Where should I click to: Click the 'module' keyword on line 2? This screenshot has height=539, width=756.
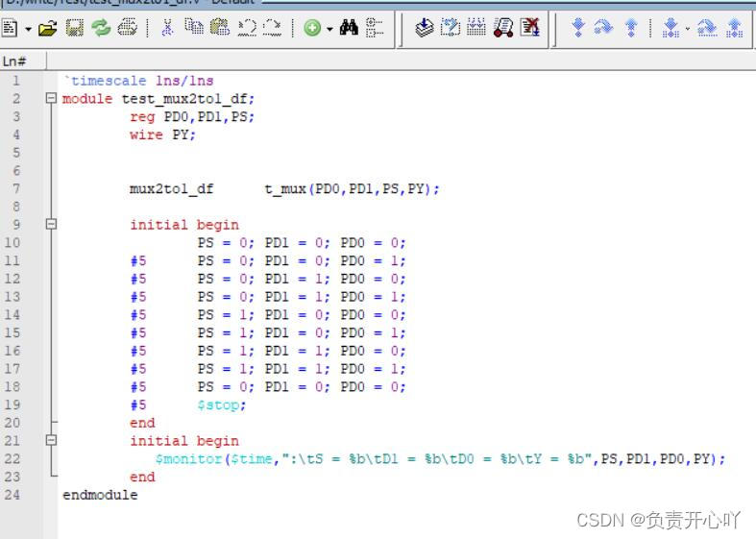pyautogui.click(x=87, y=99)
